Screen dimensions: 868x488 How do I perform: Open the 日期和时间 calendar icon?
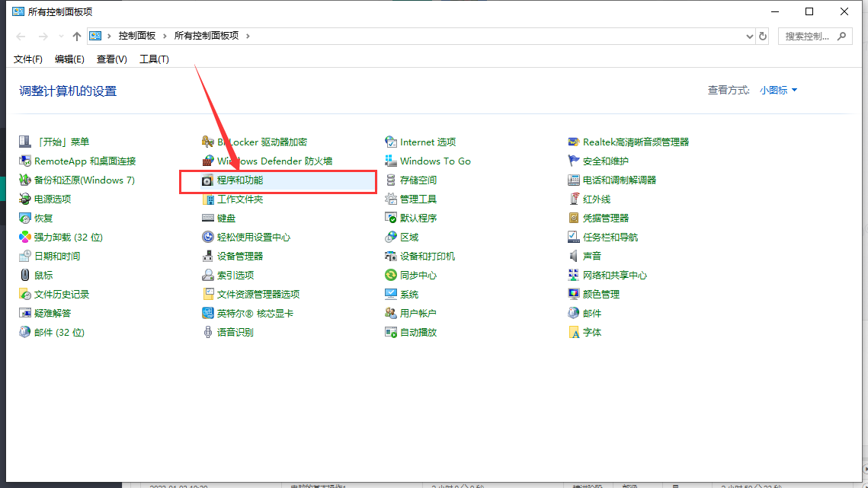click(25, 256)
